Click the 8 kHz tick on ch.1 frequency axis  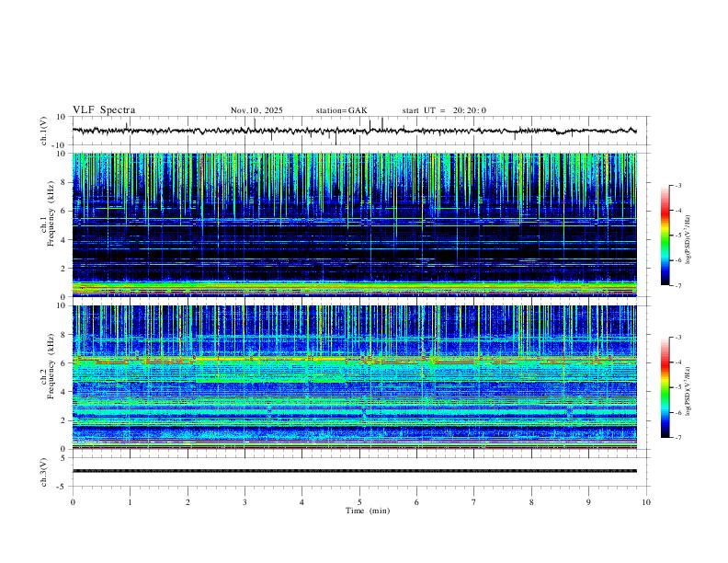tap(64, 182)
